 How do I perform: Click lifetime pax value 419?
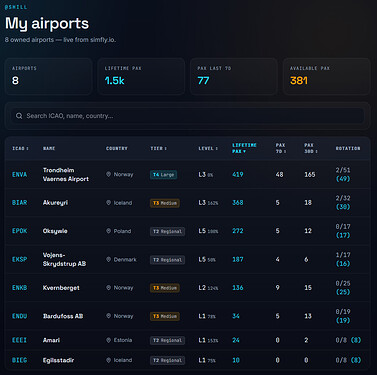point(238,174)
